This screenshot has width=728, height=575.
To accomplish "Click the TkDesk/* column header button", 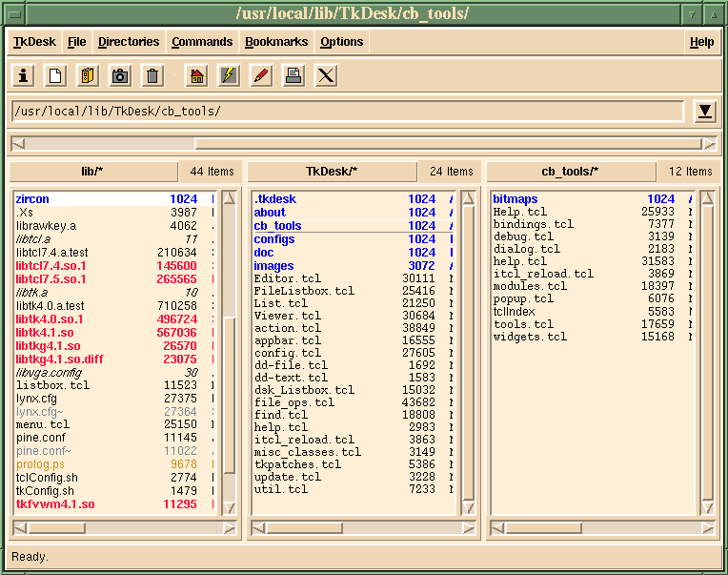I will (332, 172).
